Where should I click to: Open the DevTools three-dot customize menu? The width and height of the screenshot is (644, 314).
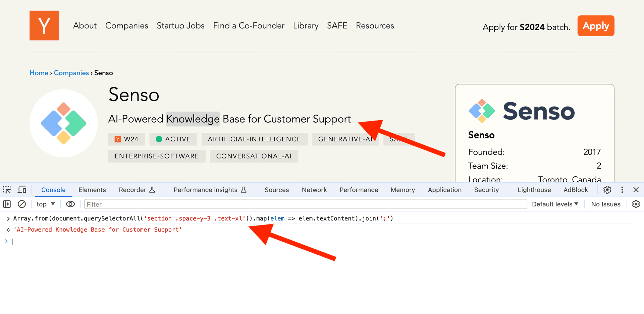pos(622,190)
